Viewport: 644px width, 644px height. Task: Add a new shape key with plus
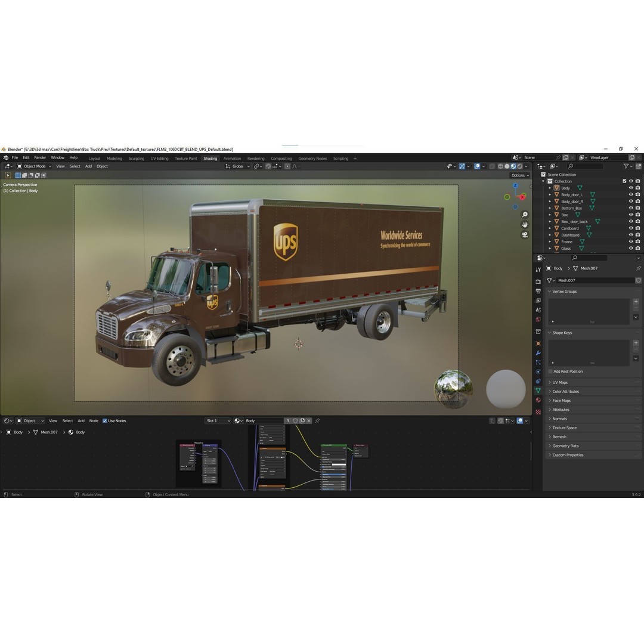pyautogui.click(x=636, y=343)
